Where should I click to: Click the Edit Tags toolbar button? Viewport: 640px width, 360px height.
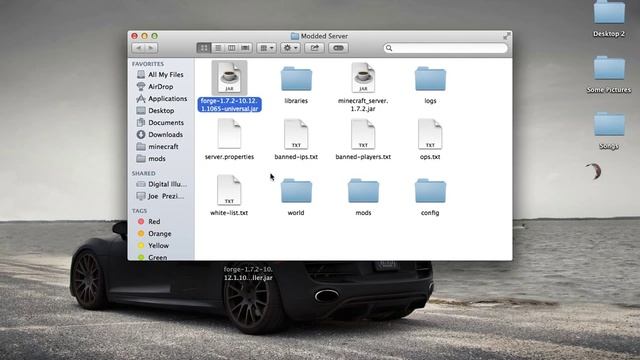(338, 48)
